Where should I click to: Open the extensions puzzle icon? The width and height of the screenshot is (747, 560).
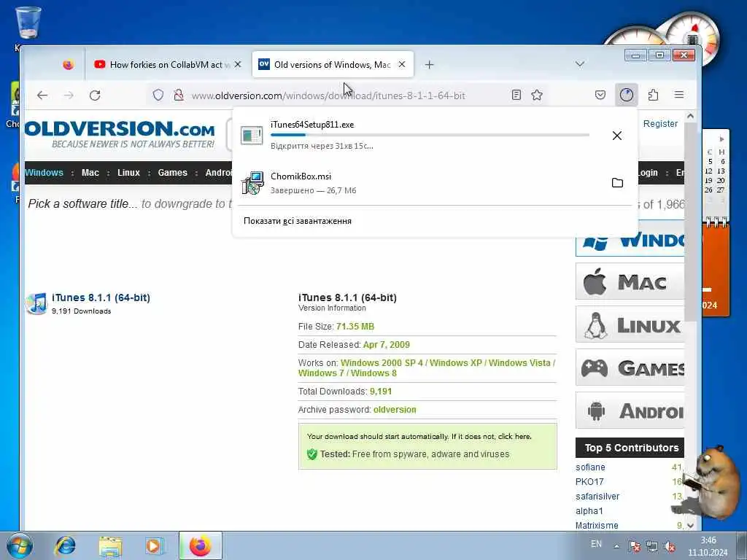pyautogui.click(x=653, y=96)
